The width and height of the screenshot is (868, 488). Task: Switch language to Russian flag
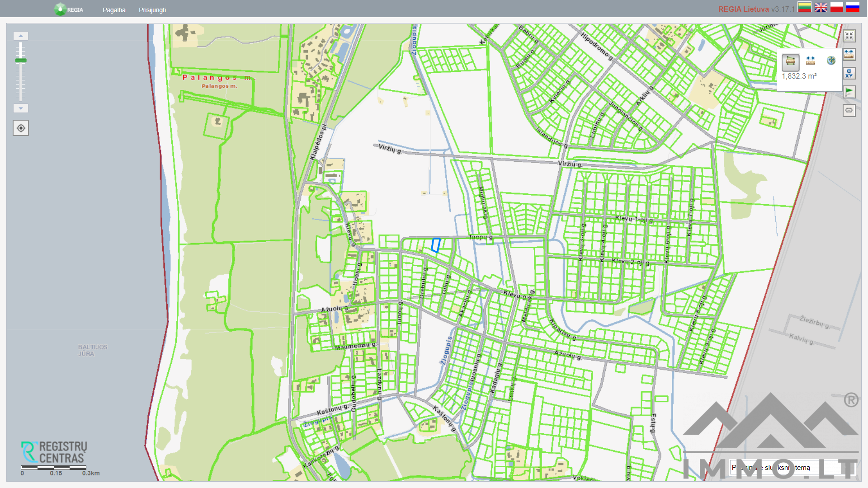point(853,7)
